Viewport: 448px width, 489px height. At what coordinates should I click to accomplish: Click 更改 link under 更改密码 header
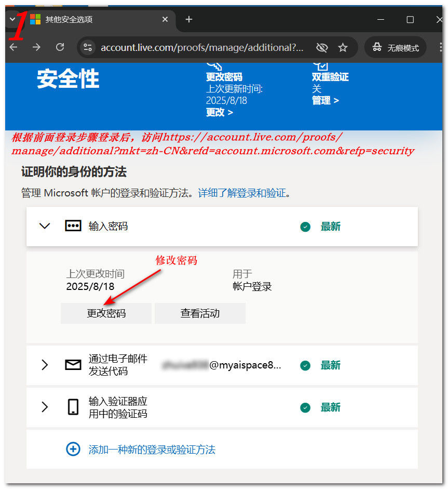pos(219,112)
